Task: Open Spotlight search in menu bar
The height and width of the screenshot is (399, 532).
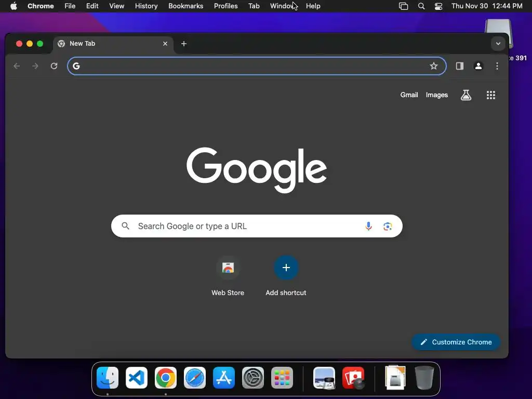Action: tap(421, 6)
